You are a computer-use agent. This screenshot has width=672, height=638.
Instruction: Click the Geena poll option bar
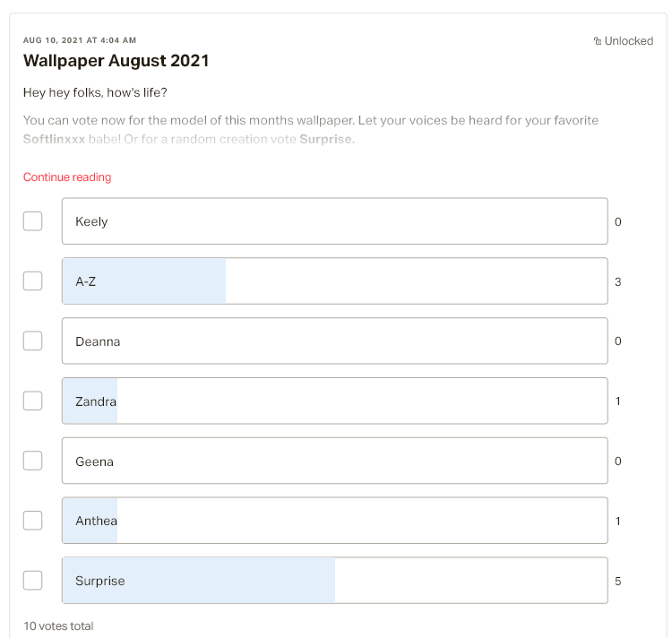pyautogui.click(x=335, y=461)
